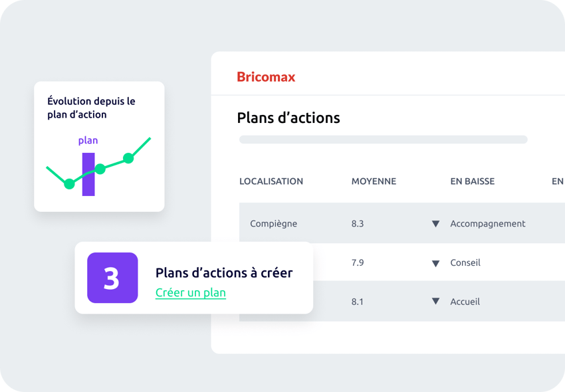Screen dimensions: 565x392
Task: Click the grey bar under Plans d'actions
Action: tap(384, 140)
